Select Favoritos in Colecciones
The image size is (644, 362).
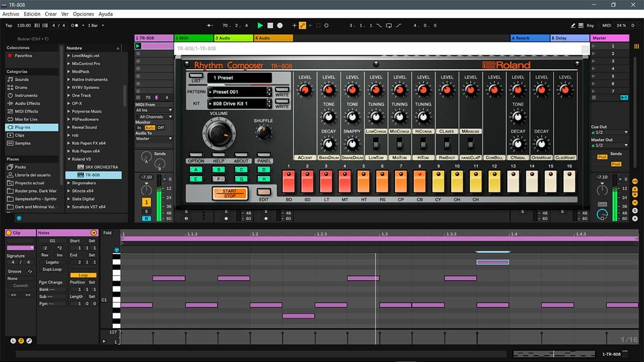(x=23, y=56)
